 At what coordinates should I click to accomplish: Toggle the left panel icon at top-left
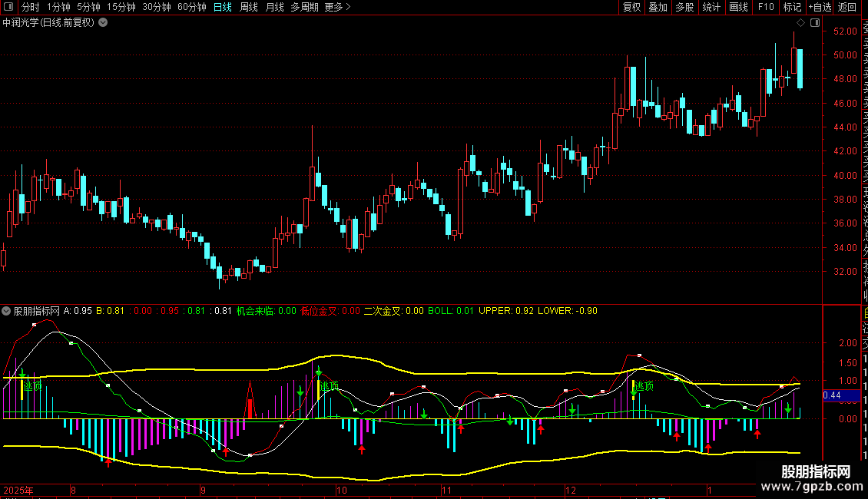tap(8, 7)
